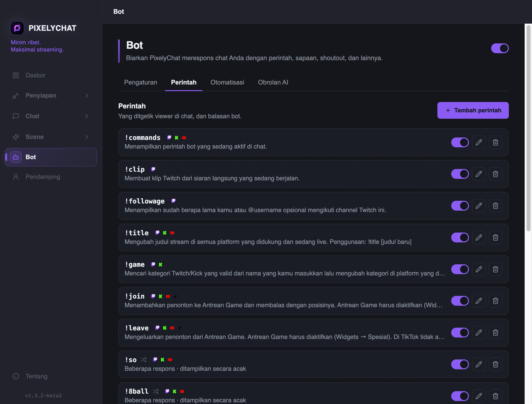Delete the !commands command
The image size is (532, 404).
pos(495,142)
